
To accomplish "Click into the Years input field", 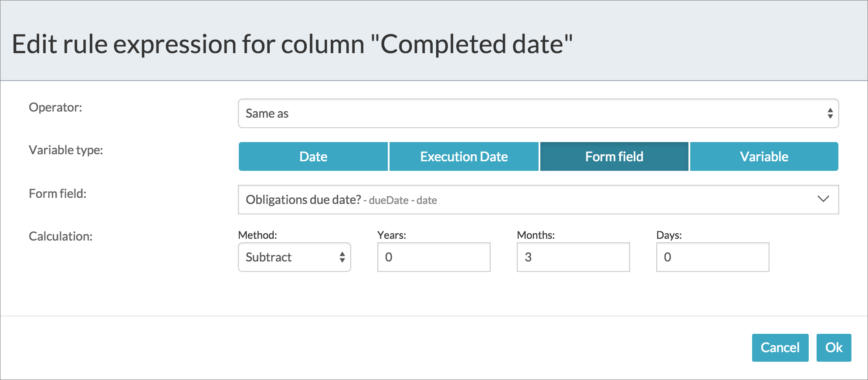I will (x=434, y=257).
